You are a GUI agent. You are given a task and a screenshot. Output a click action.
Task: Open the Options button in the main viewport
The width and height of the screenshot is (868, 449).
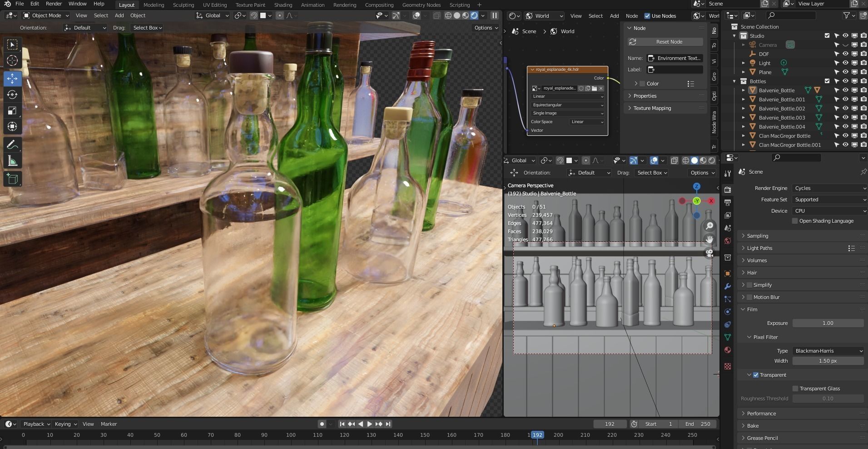point(486,28)
